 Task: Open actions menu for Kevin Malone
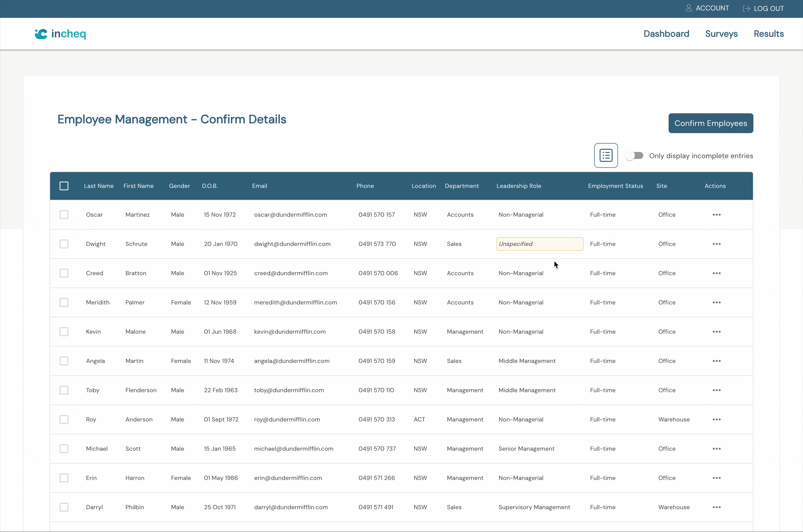tap(716, 331)
